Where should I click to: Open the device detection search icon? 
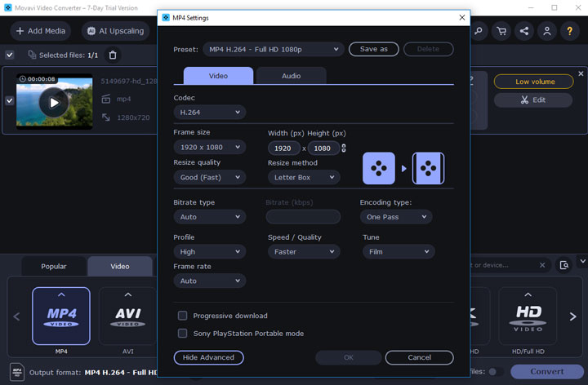click(x=564, y=265)
